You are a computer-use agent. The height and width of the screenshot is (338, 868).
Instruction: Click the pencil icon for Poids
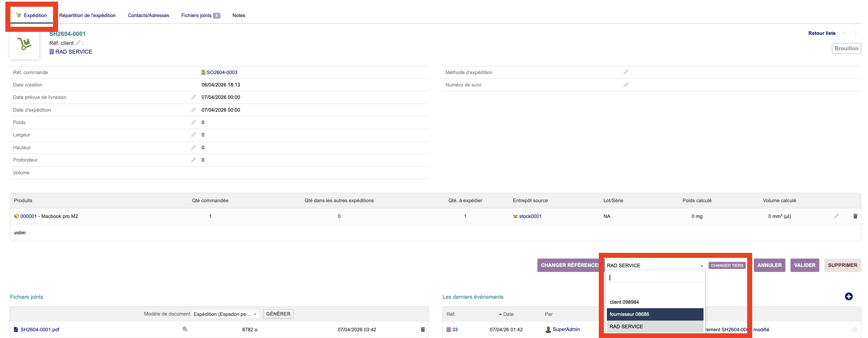tap(193, 122)
